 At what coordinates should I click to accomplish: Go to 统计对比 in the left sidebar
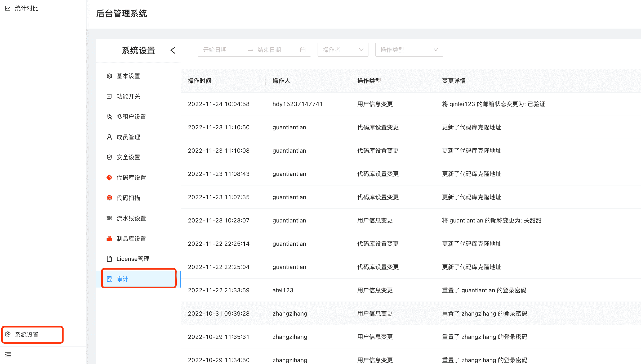(x=26, y=8)
